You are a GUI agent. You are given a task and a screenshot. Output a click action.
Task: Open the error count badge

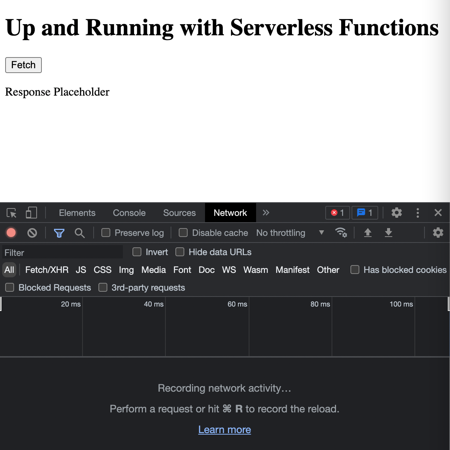(337, 213)
